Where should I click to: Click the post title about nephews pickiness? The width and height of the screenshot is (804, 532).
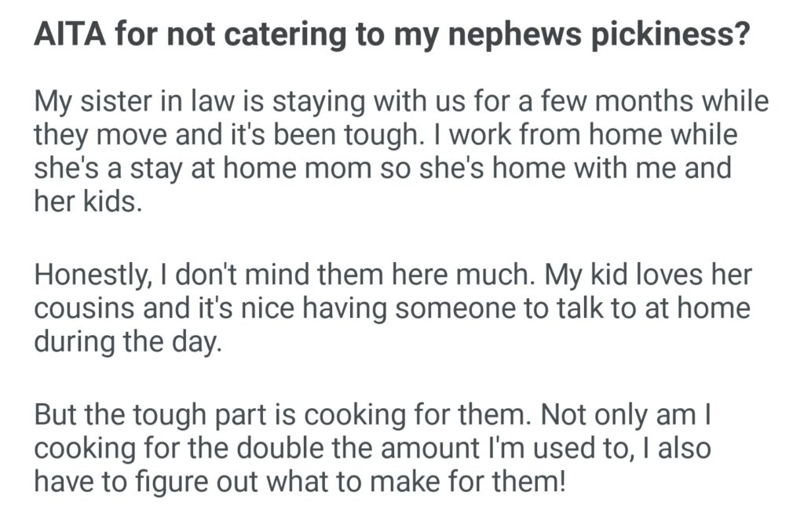coord(389,38)
